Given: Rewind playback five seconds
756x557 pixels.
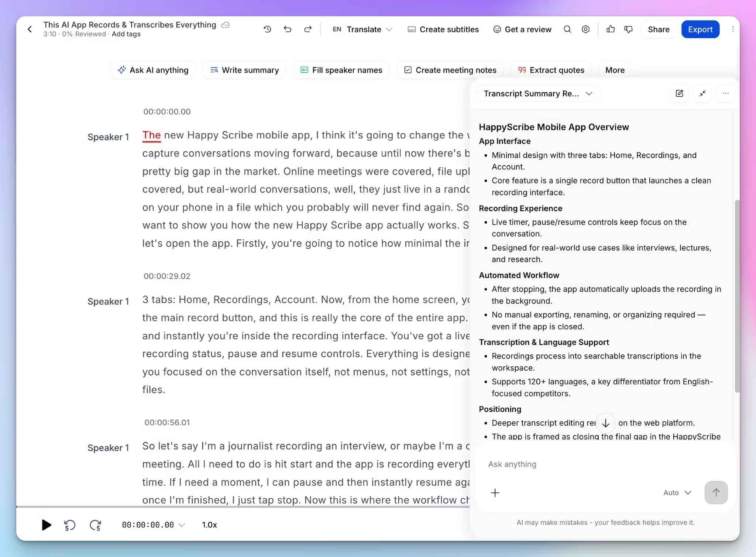Looking at the screenshot, I should (69, 525).
